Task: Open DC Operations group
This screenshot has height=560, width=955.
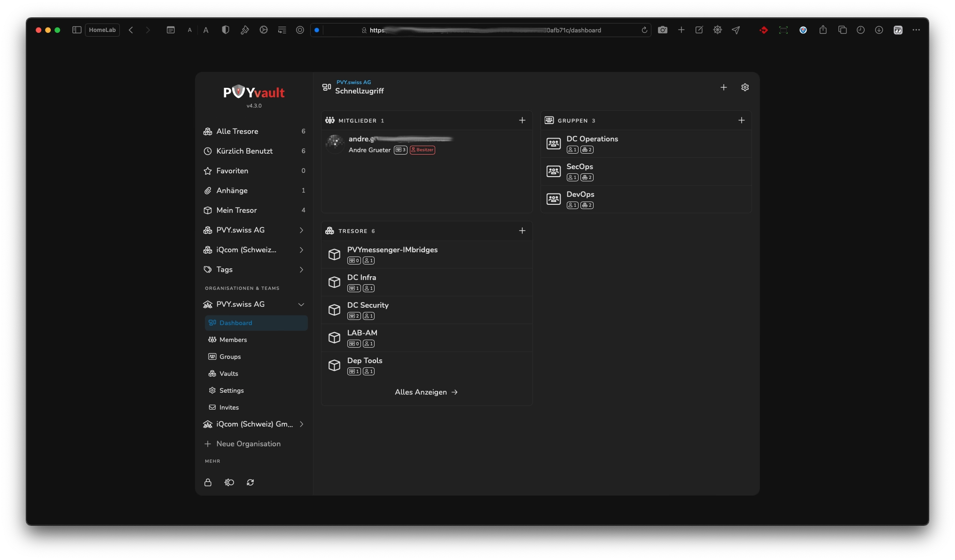Action: click(x=646, y=144)
